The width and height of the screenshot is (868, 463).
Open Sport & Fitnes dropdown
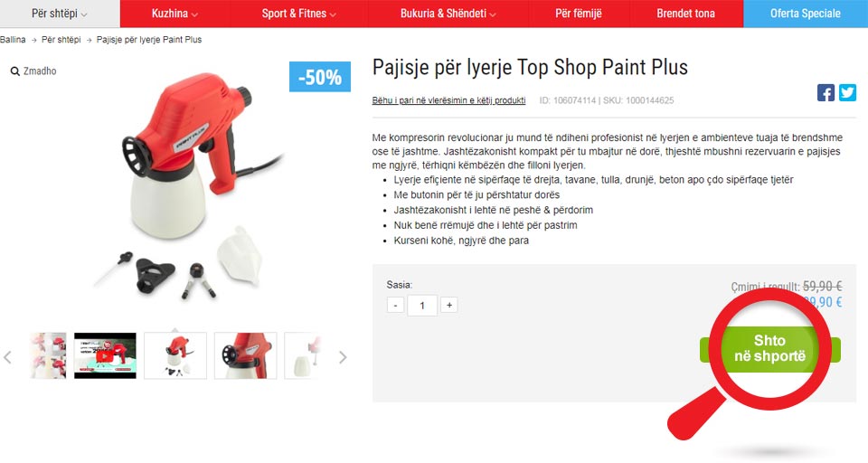click(299, 14)
